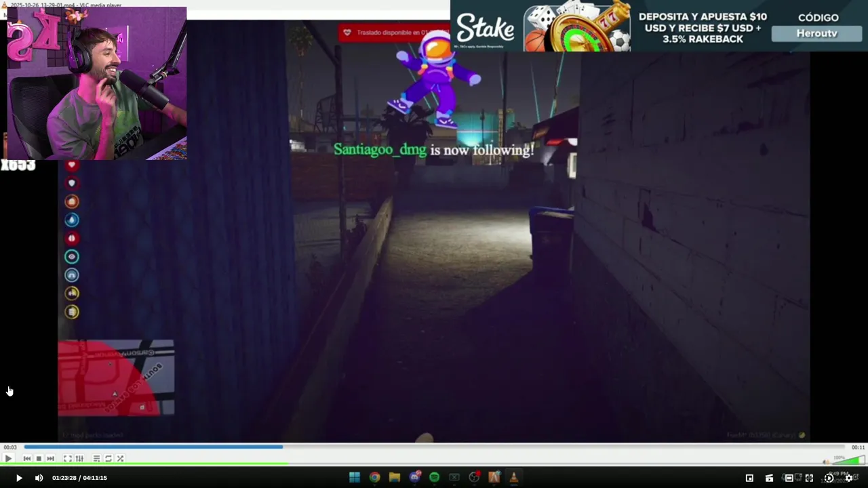This screenshot has width=868, height=488.
Task: Click the blue water drop HUD icon
Action: [x=72, y=220]
